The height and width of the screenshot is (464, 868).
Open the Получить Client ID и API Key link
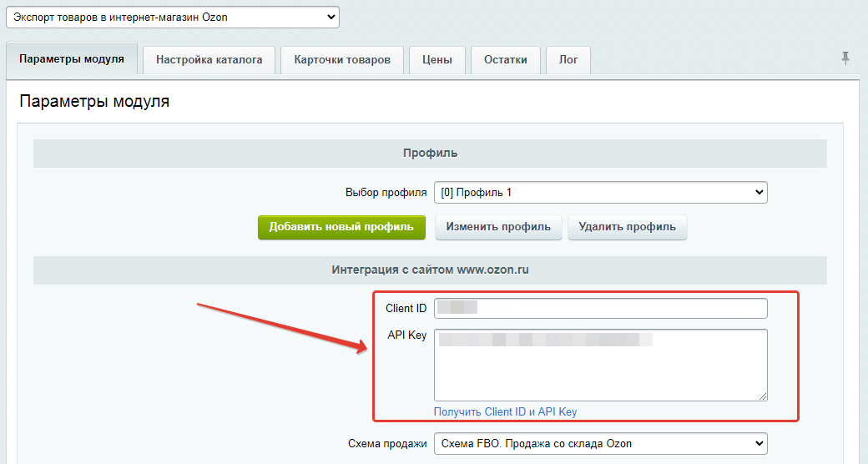pyautogui.click(x=506, y=411)
